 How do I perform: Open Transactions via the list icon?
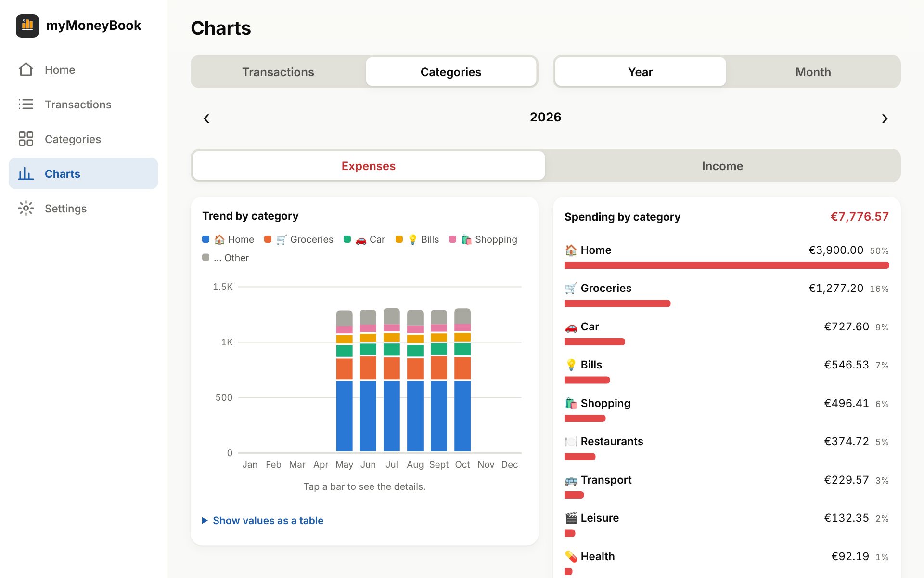(x=26, y=104)
